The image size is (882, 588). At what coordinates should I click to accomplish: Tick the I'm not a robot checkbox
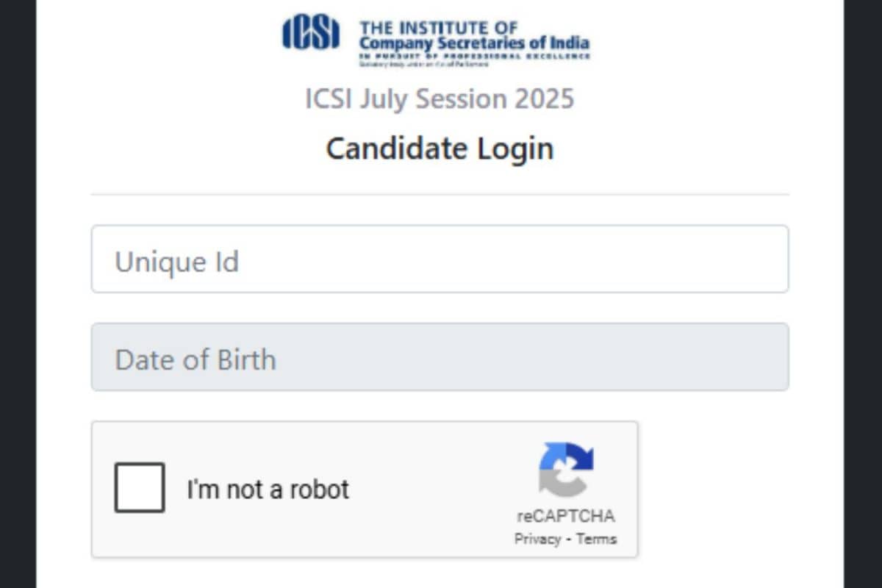pyautogui.click(x=140, y=487)
